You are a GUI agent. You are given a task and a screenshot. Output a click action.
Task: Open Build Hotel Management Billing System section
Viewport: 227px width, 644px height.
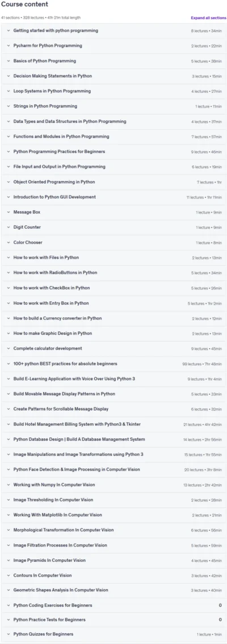113,424
